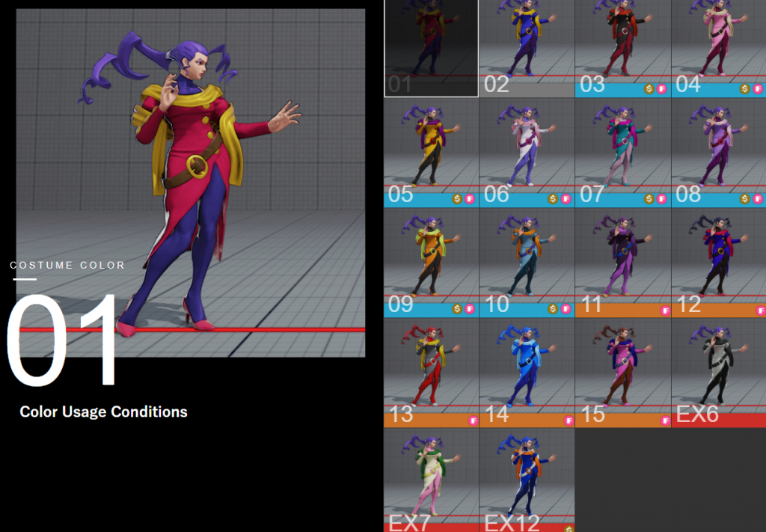Select the teal costume color 07 thumbnail

[x=623, y=153]
